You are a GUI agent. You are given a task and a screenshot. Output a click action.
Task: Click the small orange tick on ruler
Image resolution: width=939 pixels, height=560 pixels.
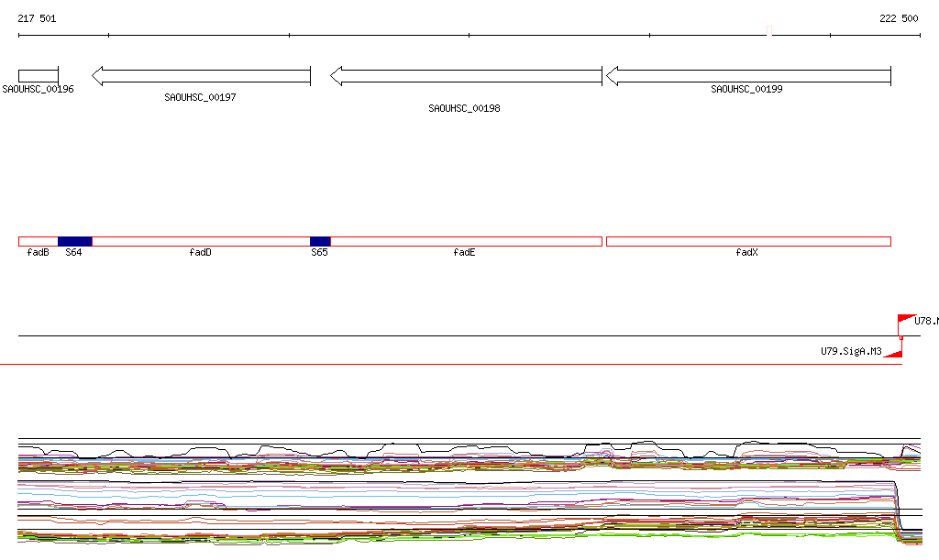click(x=769, y=33)
